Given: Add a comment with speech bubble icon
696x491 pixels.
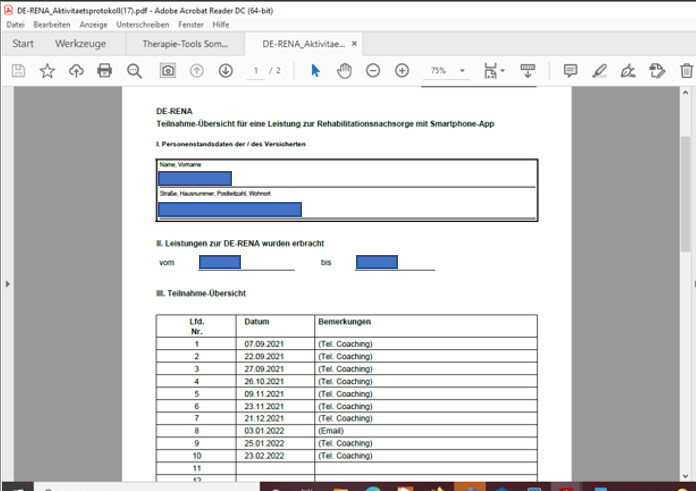Looking at the screenshot, I should tap(570, 71).
